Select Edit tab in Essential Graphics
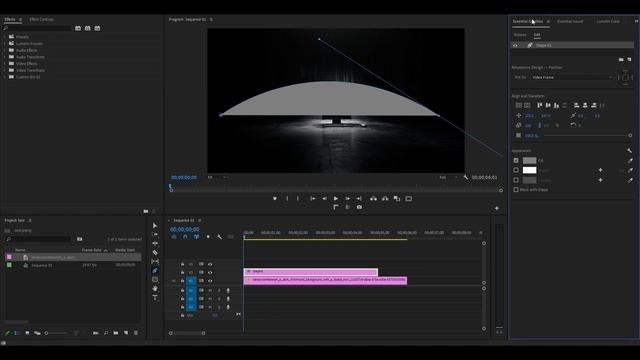Screen dimensions: 640x360 click(x=537, y=35)
